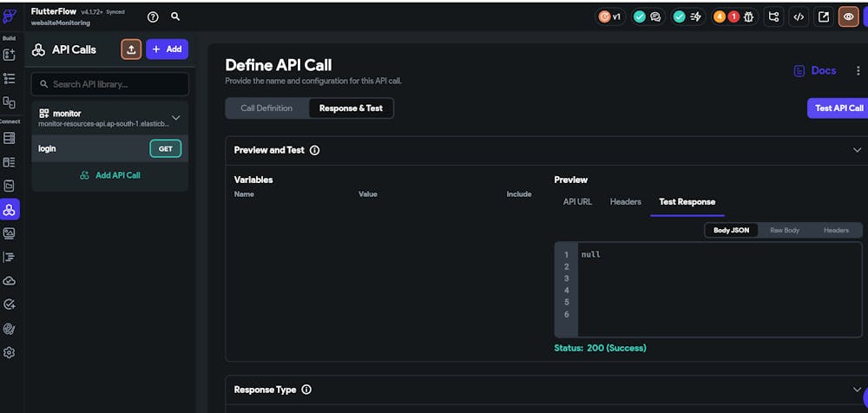Switch response view to Body JSON
Viewport: 868px width, 413px height.
(x=733, y=230)
